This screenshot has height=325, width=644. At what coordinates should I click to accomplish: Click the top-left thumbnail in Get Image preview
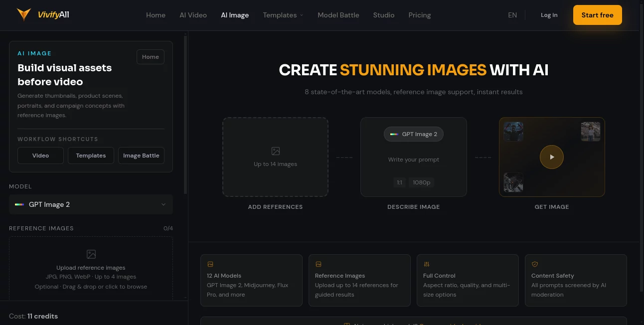click(x=513, y=132)
